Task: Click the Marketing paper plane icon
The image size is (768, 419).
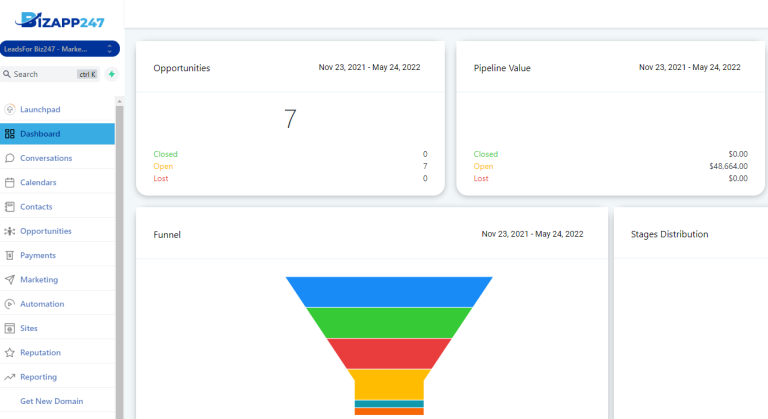Action: (x=9, y=280)
